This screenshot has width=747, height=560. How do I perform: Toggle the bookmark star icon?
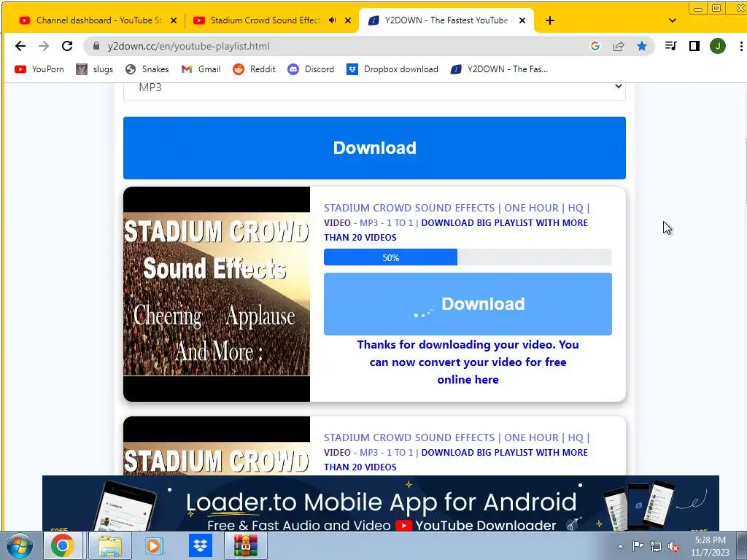tap(642, 46)
